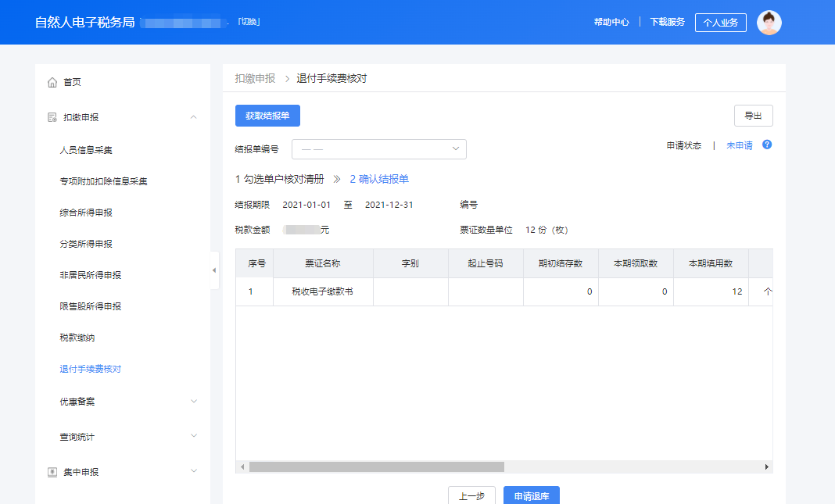The width and height of the screenshot is (835, 504).
Task: Click the 个人业务 button
Action: [x=721, y=23]
